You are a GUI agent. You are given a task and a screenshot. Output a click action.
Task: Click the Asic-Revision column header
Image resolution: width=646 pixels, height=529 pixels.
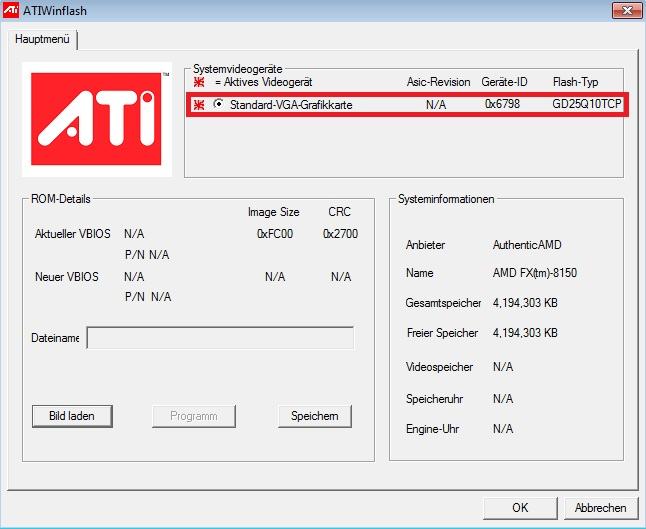coord(438,82)
